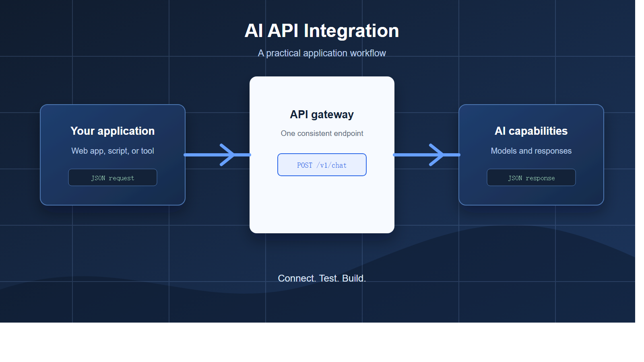Click the 'POST /v1/chat' endpoint box

(322, 165)
